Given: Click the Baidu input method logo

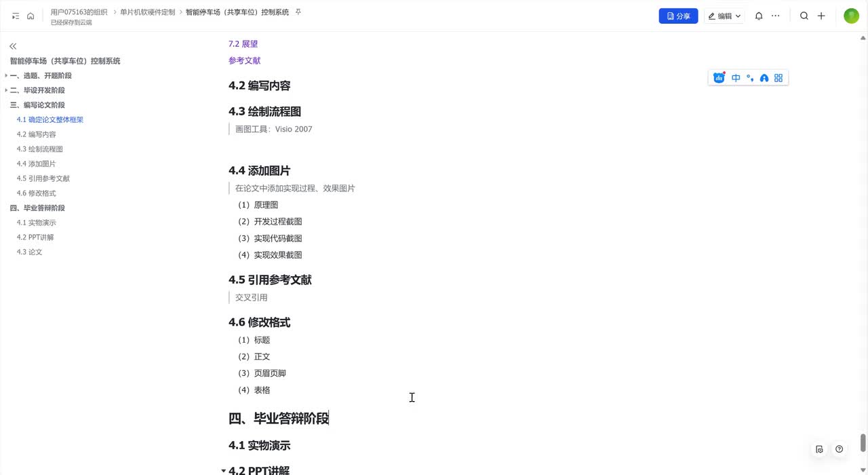Looking at the screenshot, I should [x=719, y=78].
